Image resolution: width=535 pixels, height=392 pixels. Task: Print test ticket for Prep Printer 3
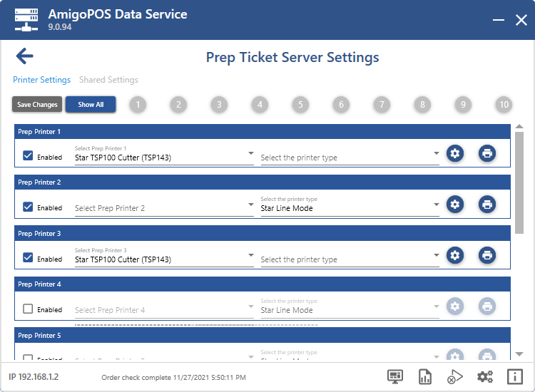tap(487, 255)
